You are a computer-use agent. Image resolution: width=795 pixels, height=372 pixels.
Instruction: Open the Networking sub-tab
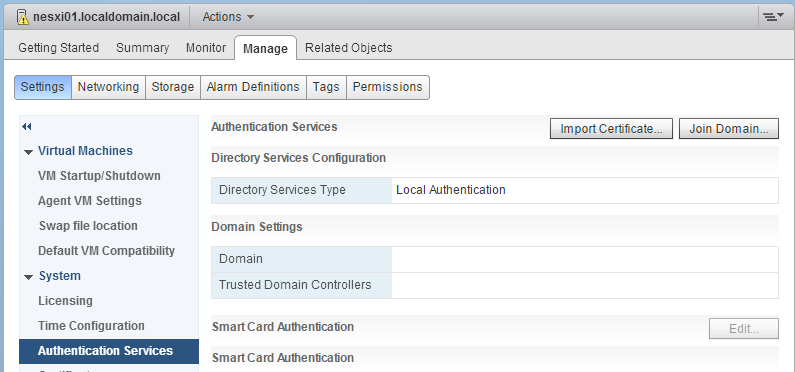click(109, 87)
